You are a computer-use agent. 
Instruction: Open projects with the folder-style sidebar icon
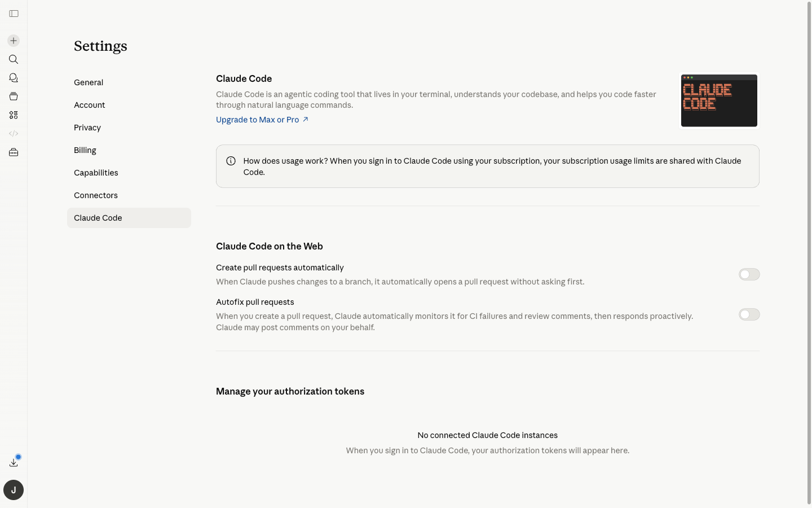coord(14,96)
